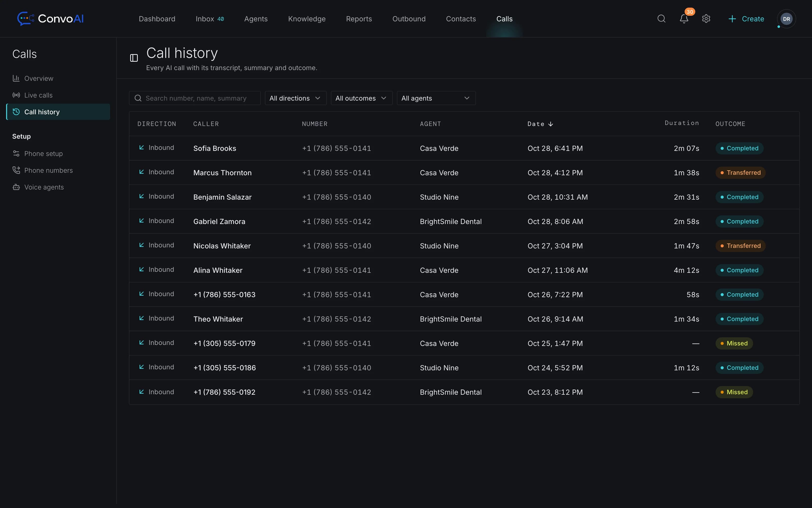812x508 pixels.
Task: Open the search magnifier in top bar
Action: pyautogui.click(x=661, y=19)
